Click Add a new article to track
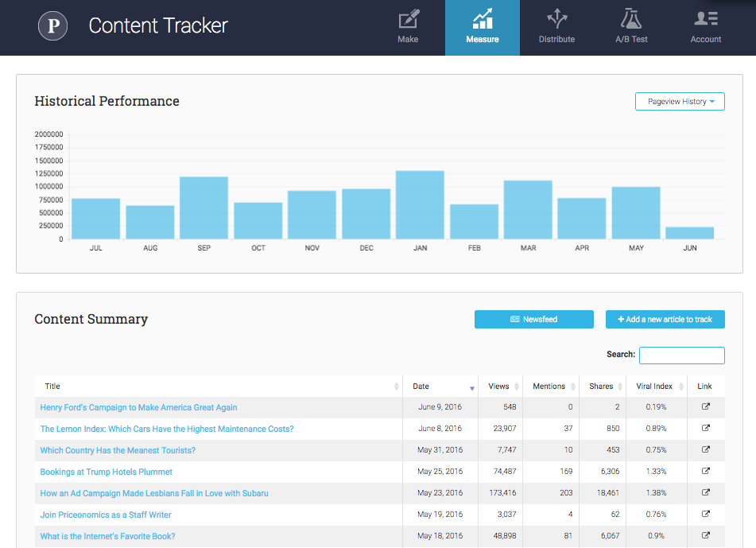756x548 pixels. click(x=665, y=319)
